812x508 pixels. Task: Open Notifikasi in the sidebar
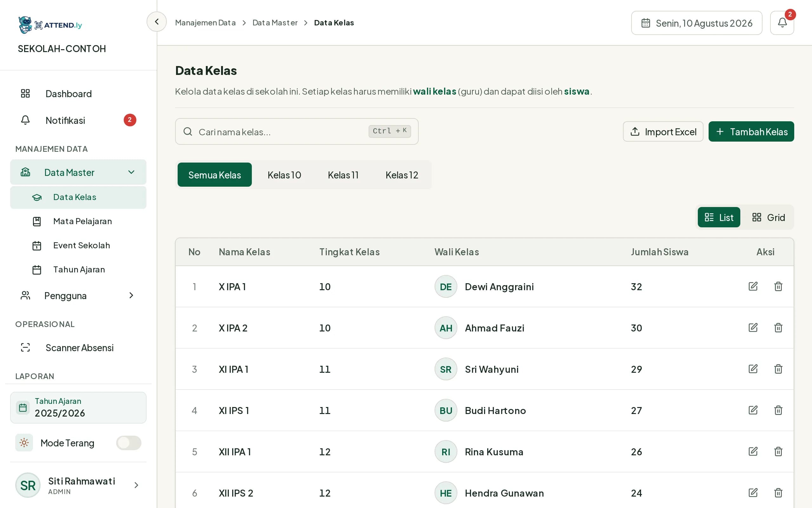[78, 120]
